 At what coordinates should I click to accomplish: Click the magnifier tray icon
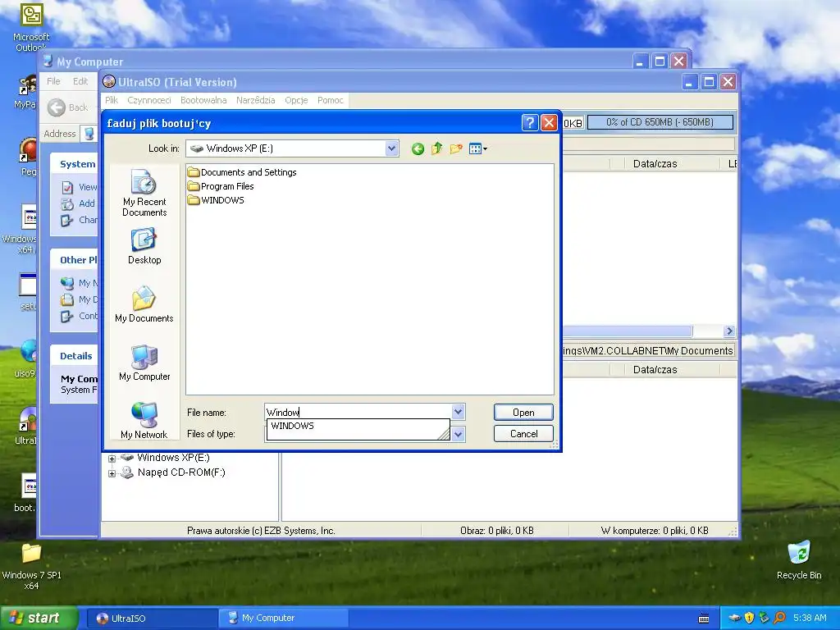pos(779,619)
